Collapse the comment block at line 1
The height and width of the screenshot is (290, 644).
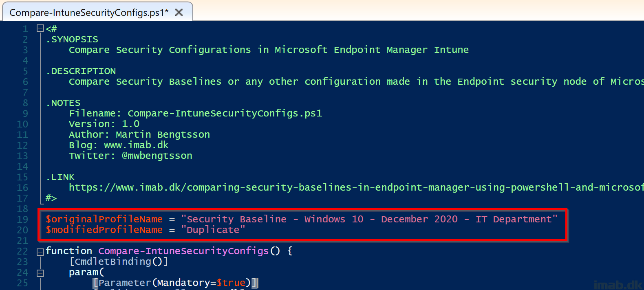[40, 28]
